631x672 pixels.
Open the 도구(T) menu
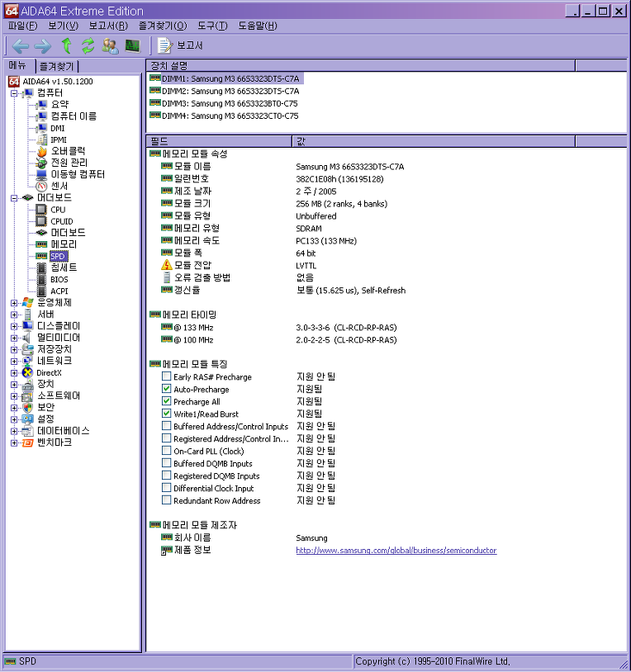pyautogui.click(x=212, y=26)
